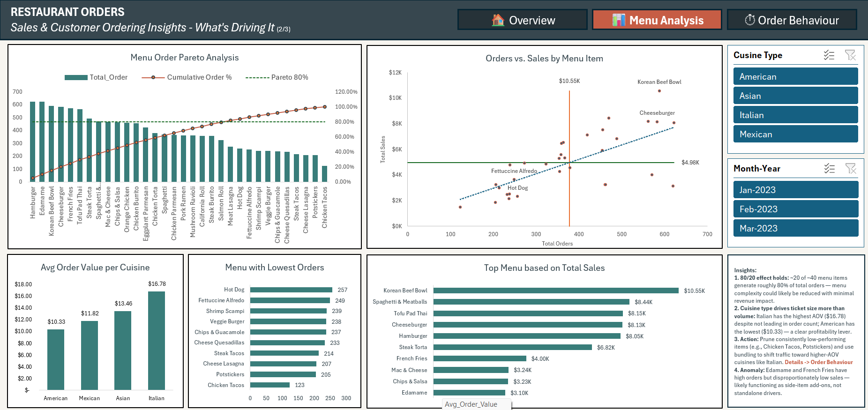Select the Avg Order Value per Cuisine title
868x410 pixels.
95,267
